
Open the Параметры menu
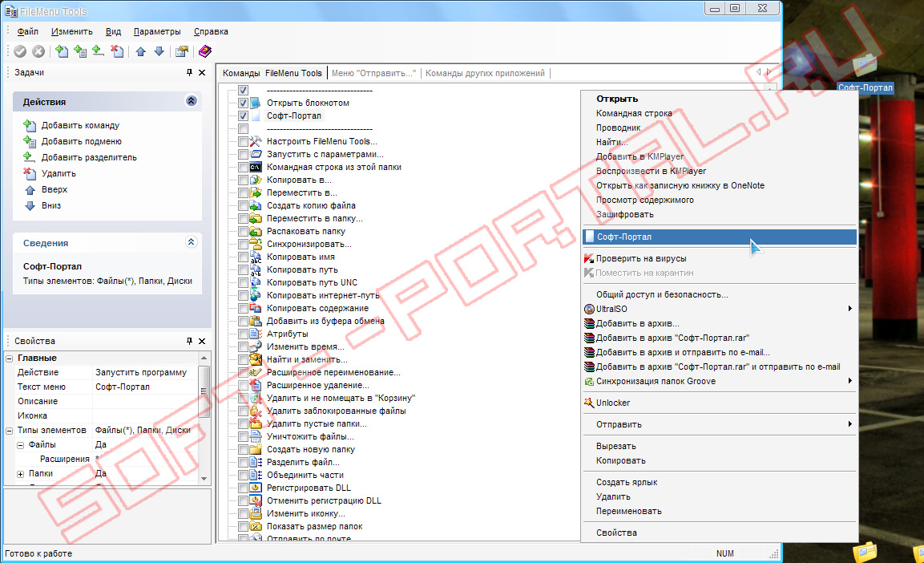[x=157, y=32]
